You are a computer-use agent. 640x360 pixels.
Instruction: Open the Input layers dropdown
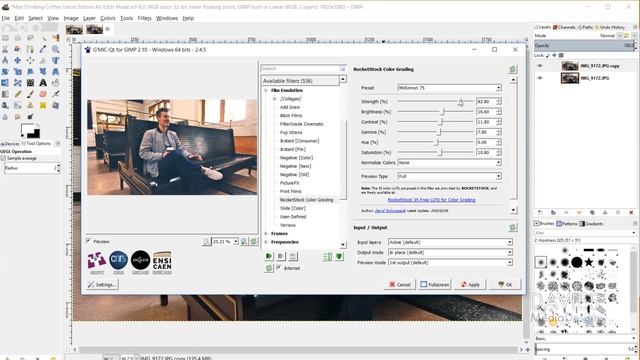tap(450, 242)
